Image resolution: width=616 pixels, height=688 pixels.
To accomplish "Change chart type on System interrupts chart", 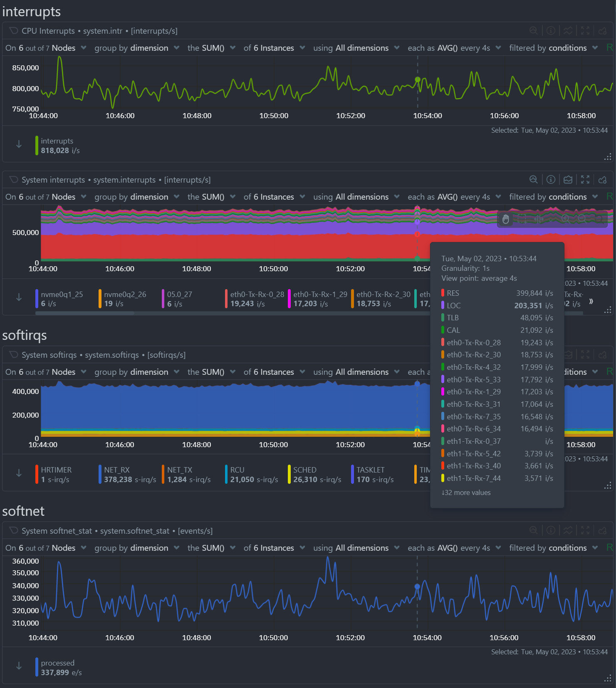I will pyautogui.click(x=568, y=180).
